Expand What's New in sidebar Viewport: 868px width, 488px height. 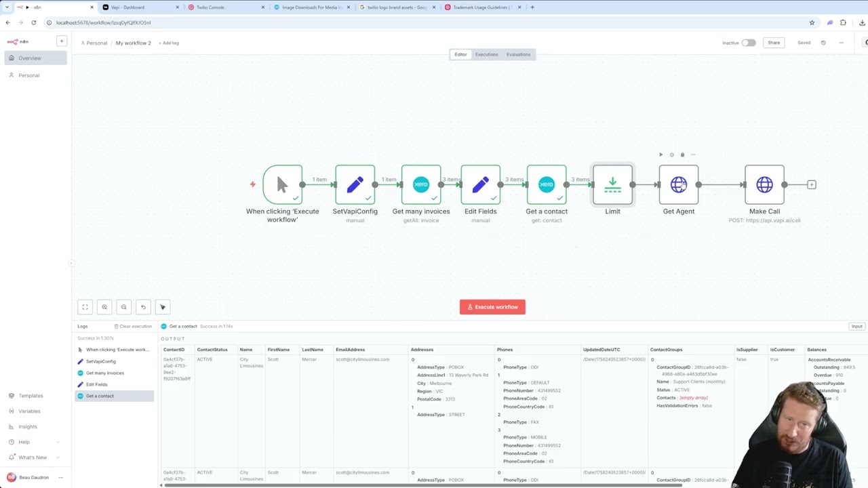click(x=34, y=457)
